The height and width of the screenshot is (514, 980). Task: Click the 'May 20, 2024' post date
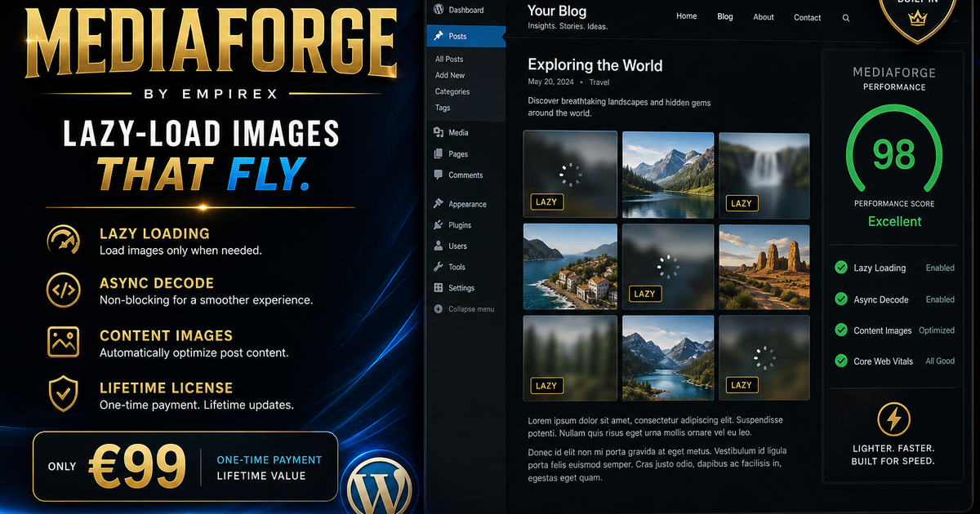(551, 82)
